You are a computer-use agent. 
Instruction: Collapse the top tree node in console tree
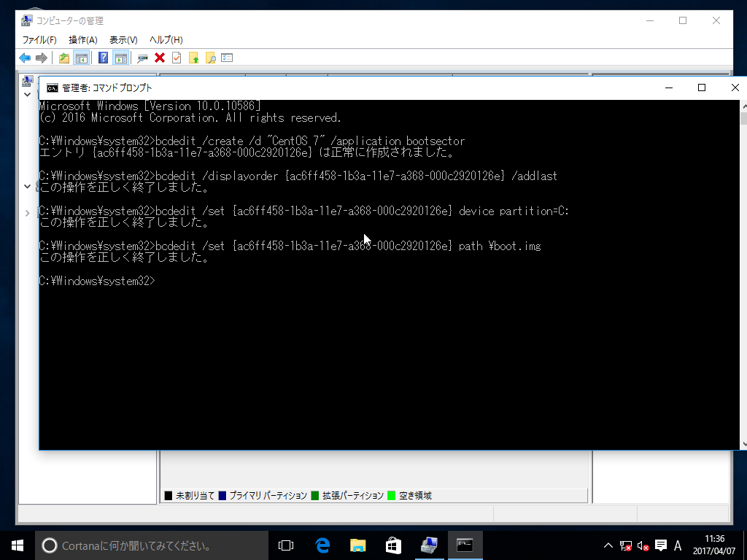click(x=27, y=94)
